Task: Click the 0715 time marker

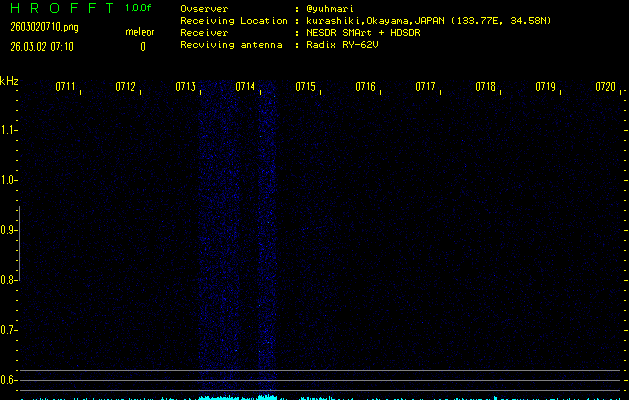Action: point(305,86)
